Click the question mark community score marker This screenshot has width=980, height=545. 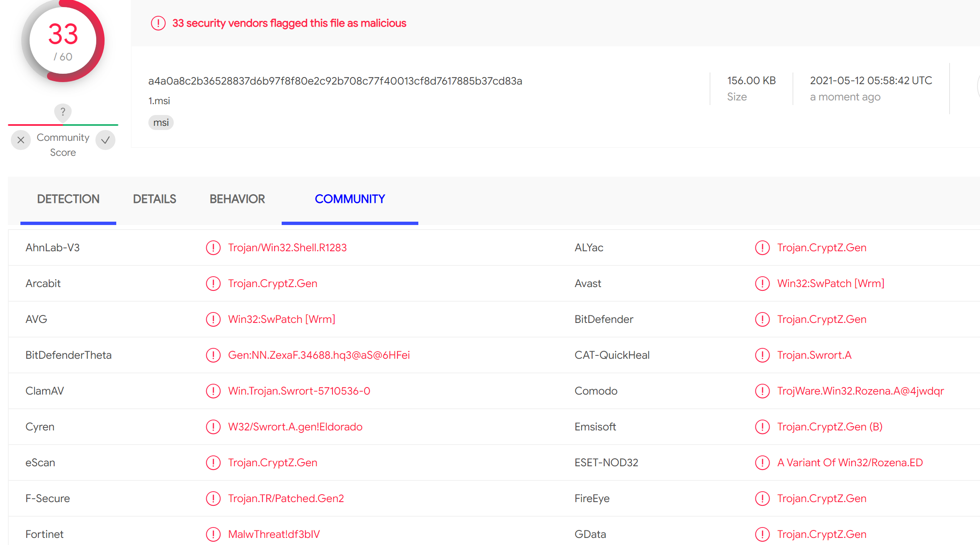(x=63, y=112)
